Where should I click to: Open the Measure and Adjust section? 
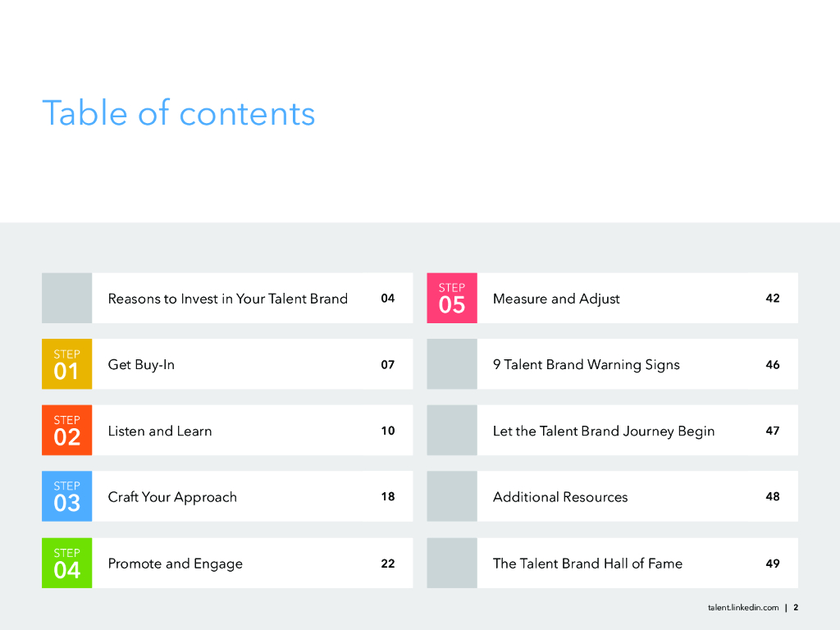click(x=556, y=299)
